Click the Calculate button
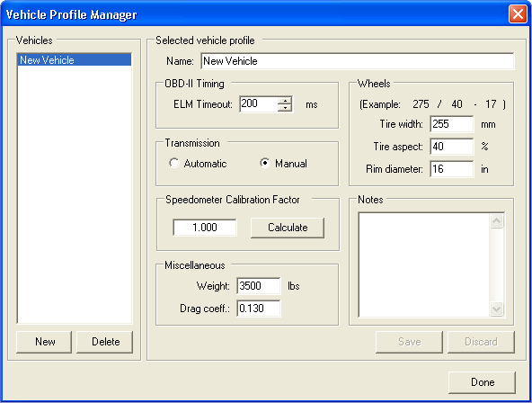Viewport: 532px width, 403px height. [288, 228]
